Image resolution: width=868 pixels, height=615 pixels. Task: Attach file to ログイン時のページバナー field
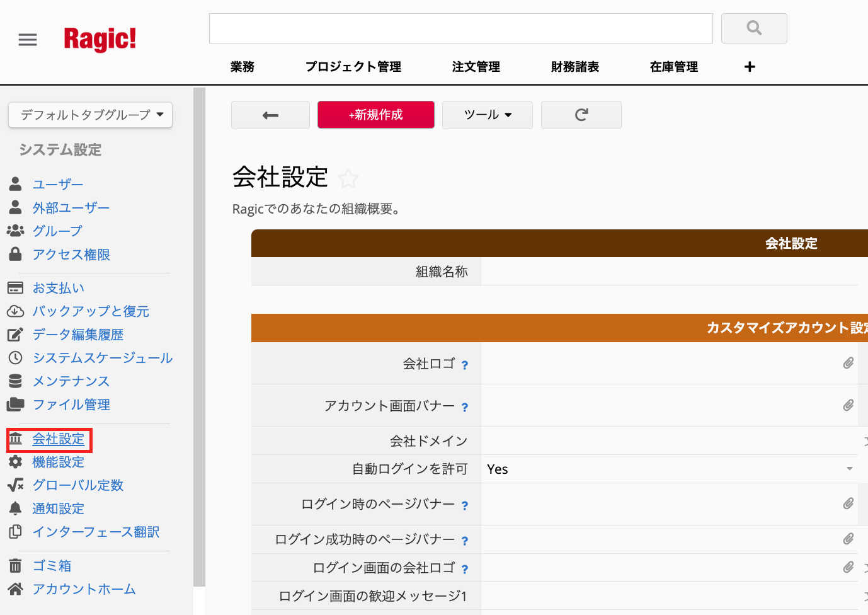(848, 503)
